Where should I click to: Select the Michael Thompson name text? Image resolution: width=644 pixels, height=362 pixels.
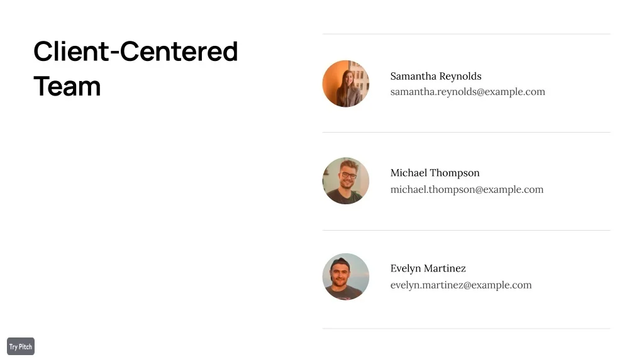click(435, 173)
